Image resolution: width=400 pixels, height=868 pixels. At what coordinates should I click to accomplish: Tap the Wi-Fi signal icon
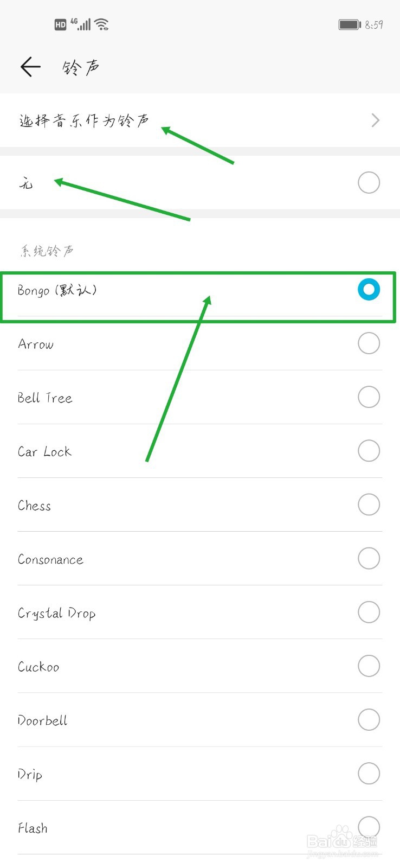101,24
